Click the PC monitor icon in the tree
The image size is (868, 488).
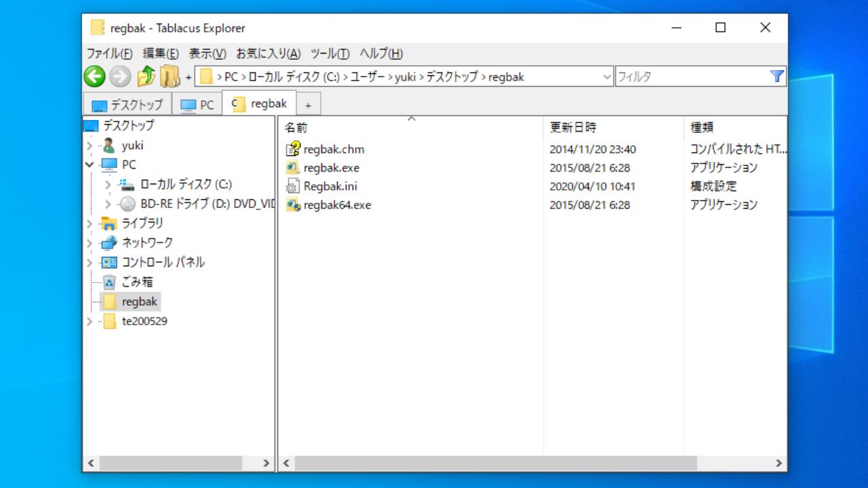[x=108, y=165]
